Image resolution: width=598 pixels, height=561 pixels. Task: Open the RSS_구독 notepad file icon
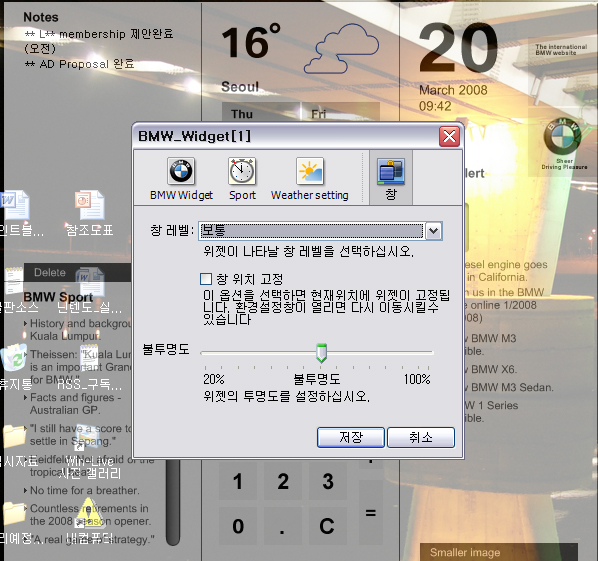pos(89,368)
